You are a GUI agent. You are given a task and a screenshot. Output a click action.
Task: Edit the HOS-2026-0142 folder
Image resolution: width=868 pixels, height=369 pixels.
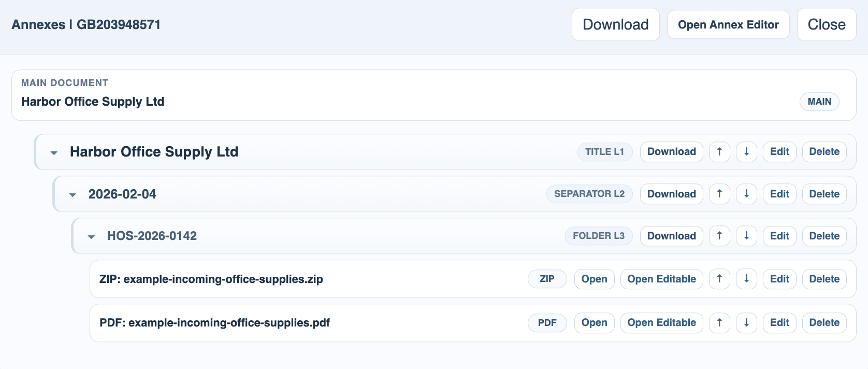tap(779, 236)
